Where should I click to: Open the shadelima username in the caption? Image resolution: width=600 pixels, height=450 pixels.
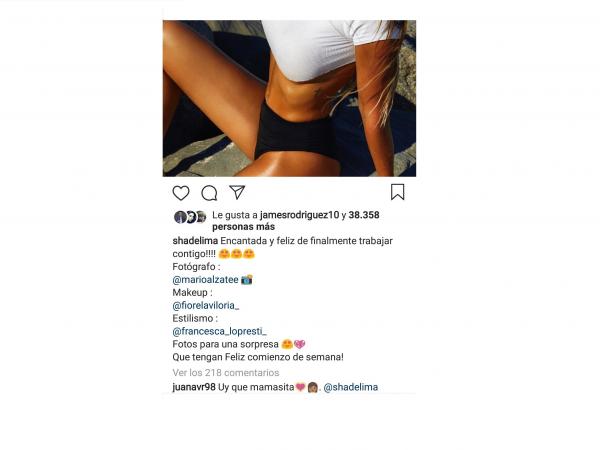(x=195, y=241)
